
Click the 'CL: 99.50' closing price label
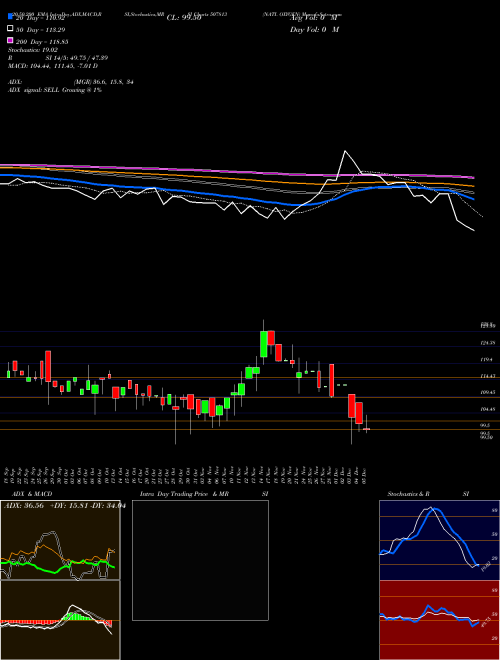184,18
